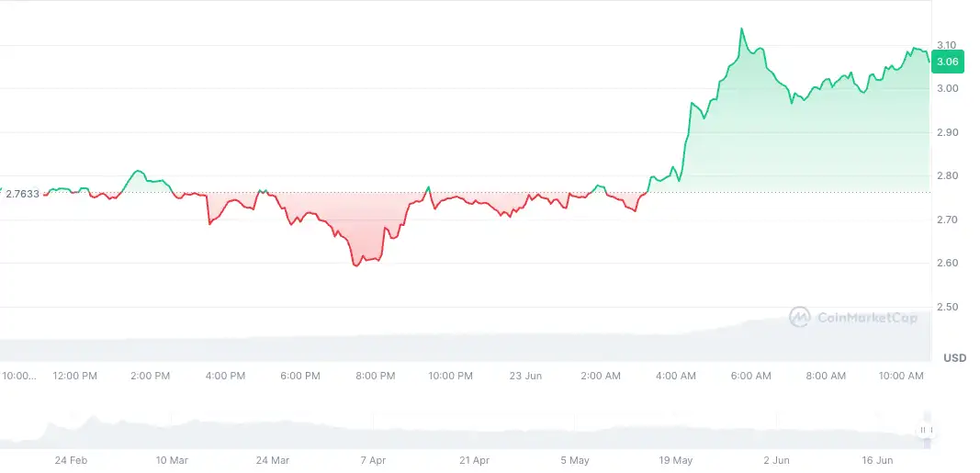Click the range selector pause-style handle
This screenshot has width=980, height=473.
click(x=927, y=430)
